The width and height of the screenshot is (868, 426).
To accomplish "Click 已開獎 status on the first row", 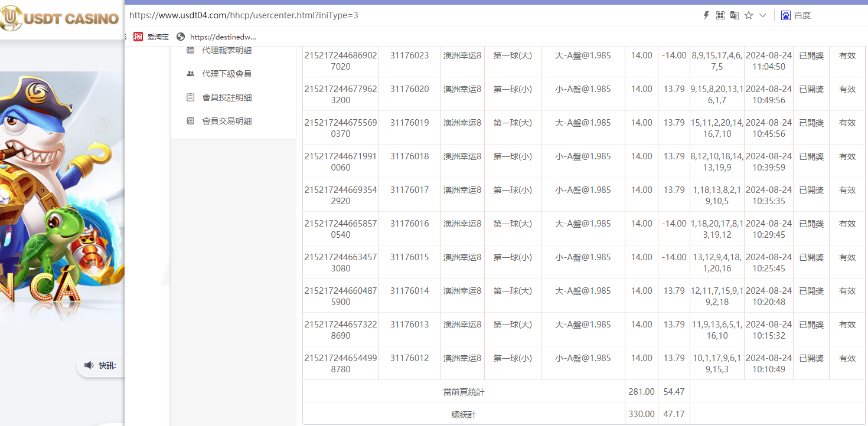I will click(811, 55).
